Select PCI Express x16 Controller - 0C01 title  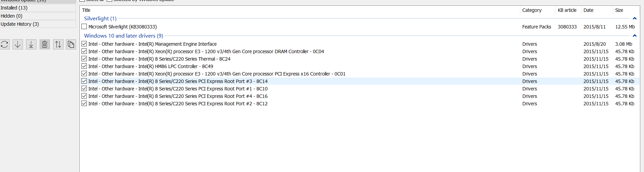(x=217, y=74)
